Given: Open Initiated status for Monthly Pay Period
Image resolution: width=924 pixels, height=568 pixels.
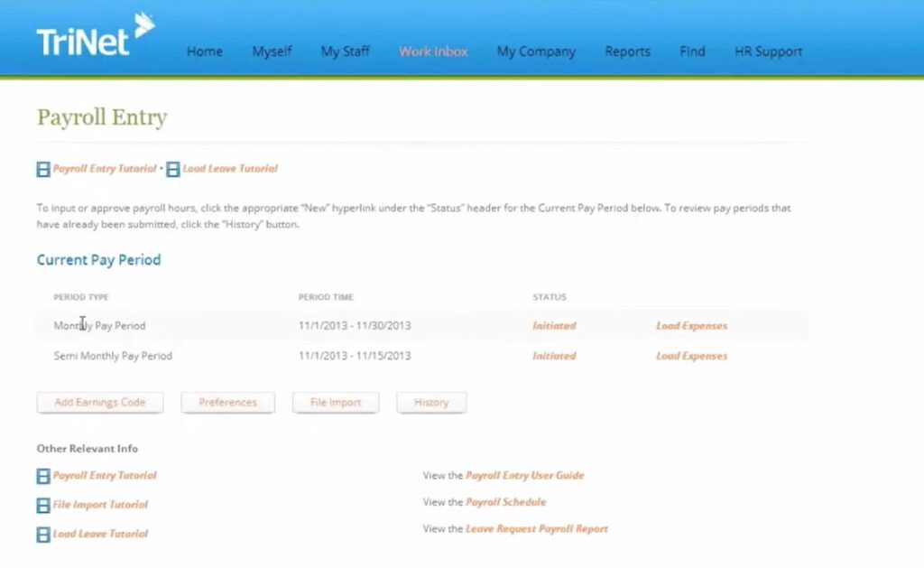Looking at the screenshot, I should coord(554,325).
